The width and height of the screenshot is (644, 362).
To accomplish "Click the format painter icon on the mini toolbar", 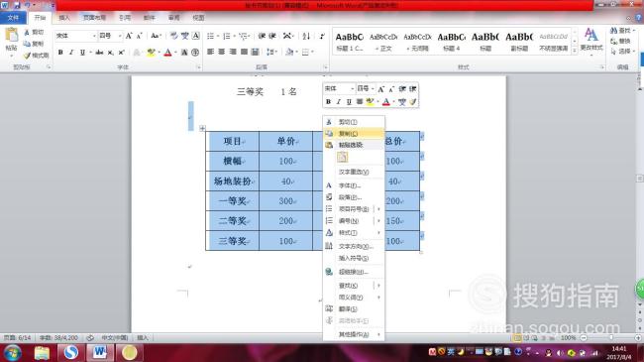I will [x=413, y=101].
